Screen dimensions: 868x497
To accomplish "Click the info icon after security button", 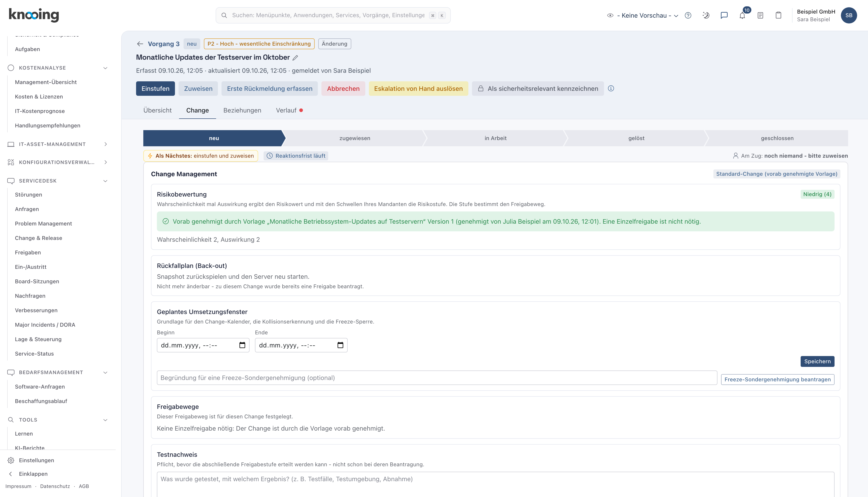I will coord(611,88).
